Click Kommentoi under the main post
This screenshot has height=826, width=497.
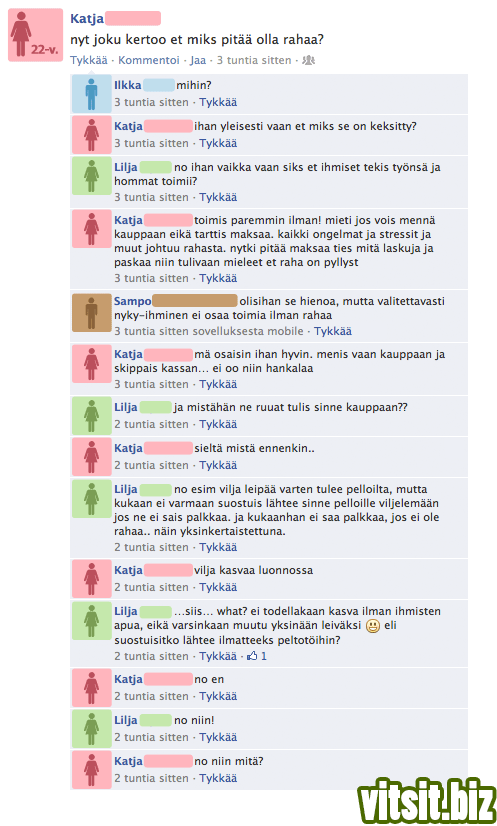(149, 60)
